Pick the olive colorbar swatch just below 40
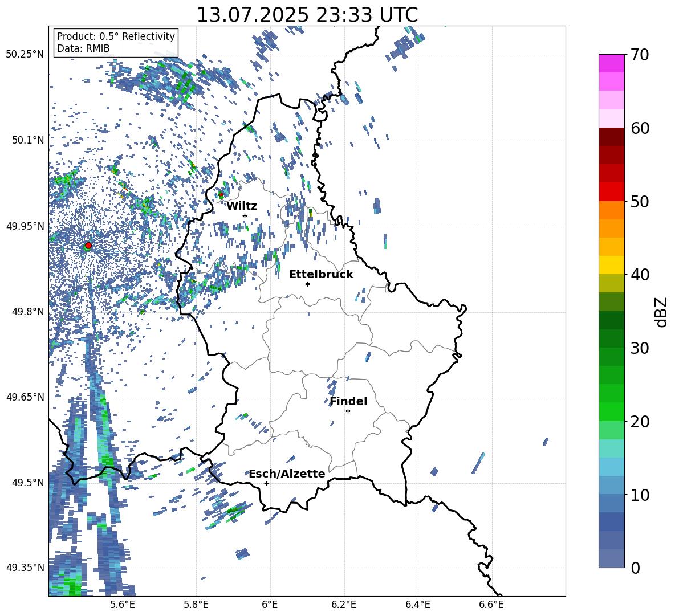Screen dimensions: 675x616 click(x=611, y=283)
